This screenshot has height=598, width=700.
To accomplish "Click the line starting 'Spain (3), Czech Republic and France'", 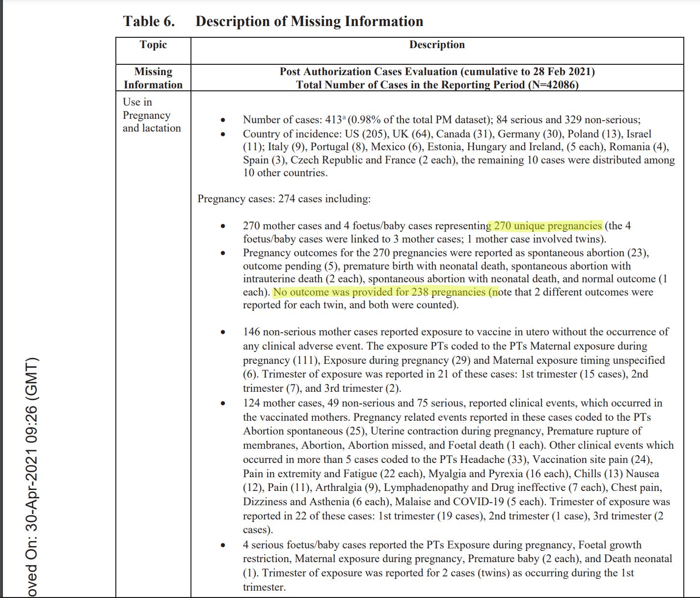I will tap(459, 160).
